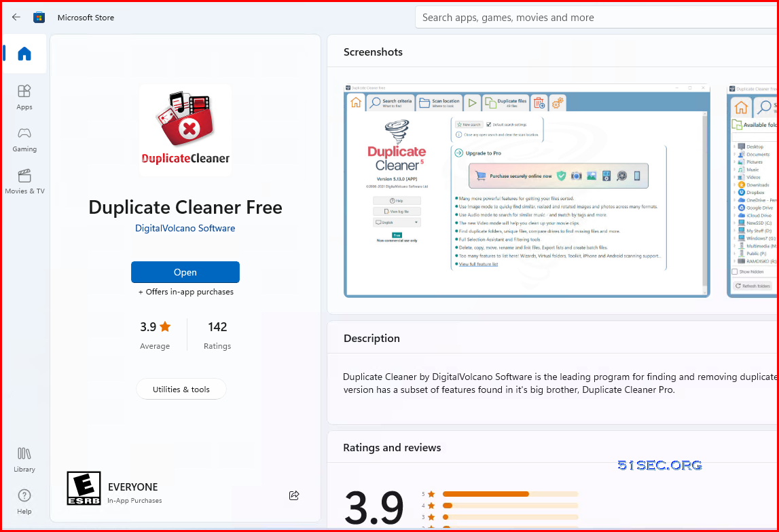Select the Utilities & tools category tag
The height and width of the screenshot is (532, 779).
tap(181, 389)
